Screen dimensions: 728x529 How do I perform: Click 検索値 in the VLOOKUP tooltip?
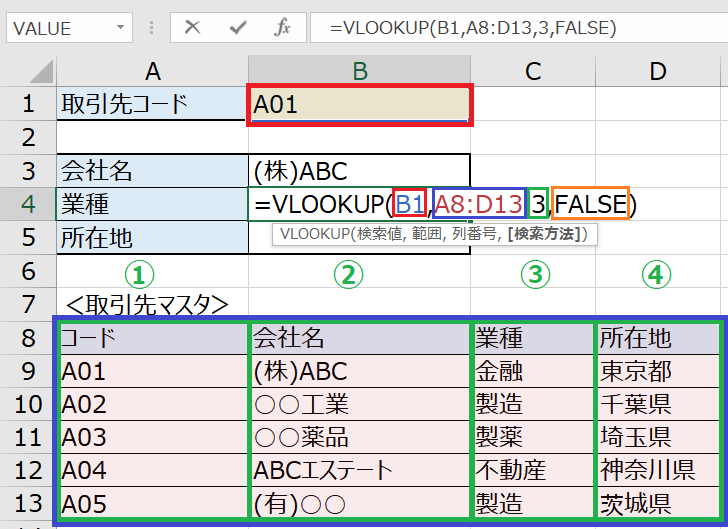(379, 234)
